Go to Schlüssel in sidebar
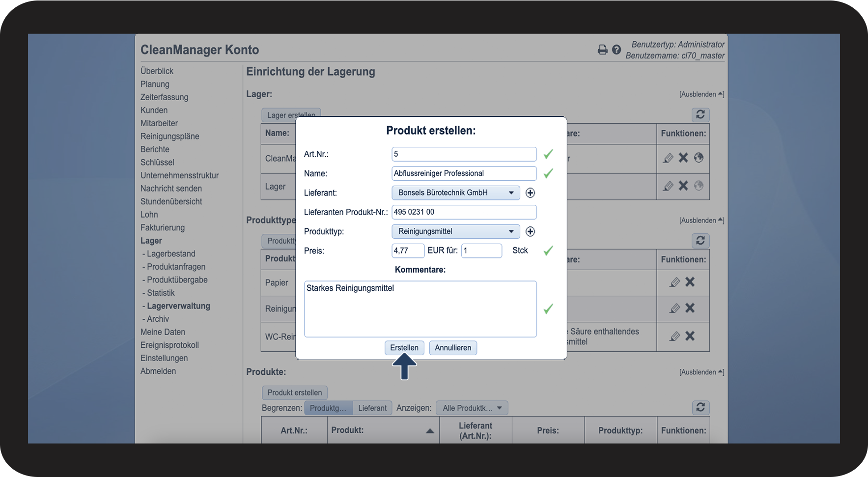 [x=157, y=162]
